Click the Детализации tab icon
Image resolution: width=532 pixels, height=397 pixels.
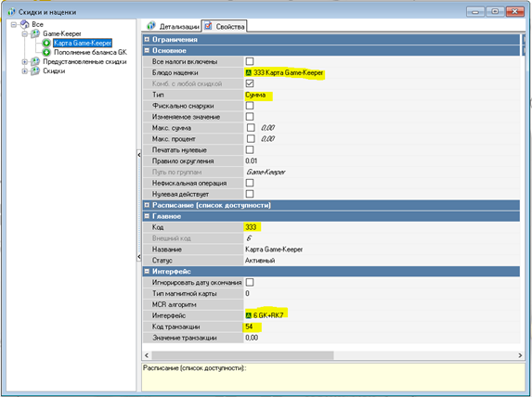click(151, 26)
